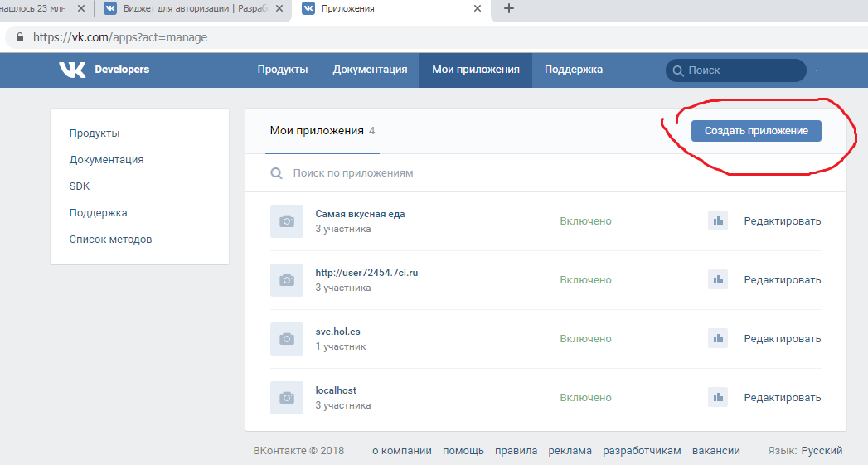The image size is (868, 465).
Task: Change language via Русский link
Action: point(822,451)
